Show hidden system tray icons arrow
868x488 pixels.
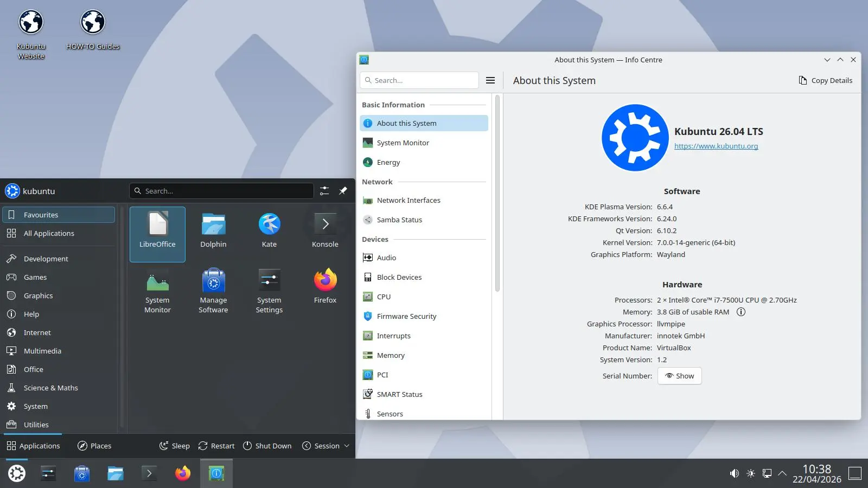click(782, 473)
